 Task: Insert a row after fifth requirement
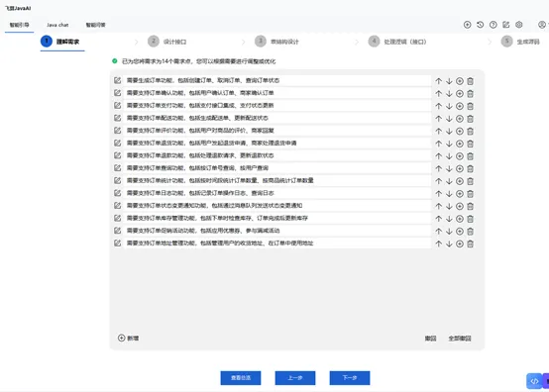coord(460,131)
